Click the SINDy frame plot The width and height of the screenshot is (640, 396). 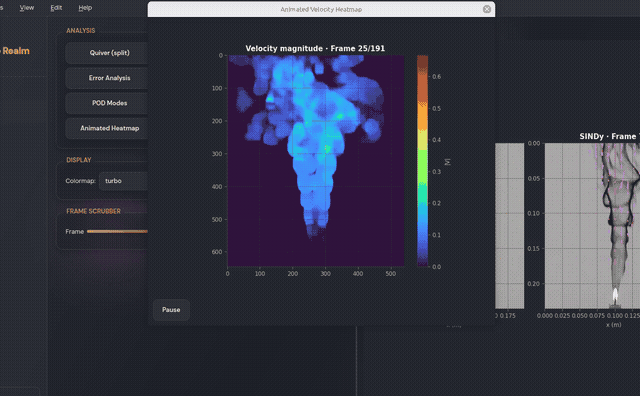(592, 226)
